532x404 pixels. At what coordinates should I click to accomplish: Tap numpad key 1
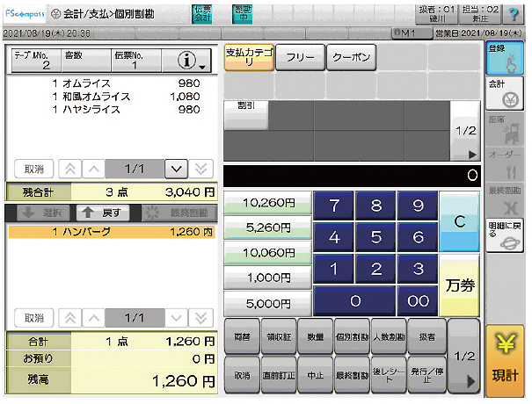point(334,269)
